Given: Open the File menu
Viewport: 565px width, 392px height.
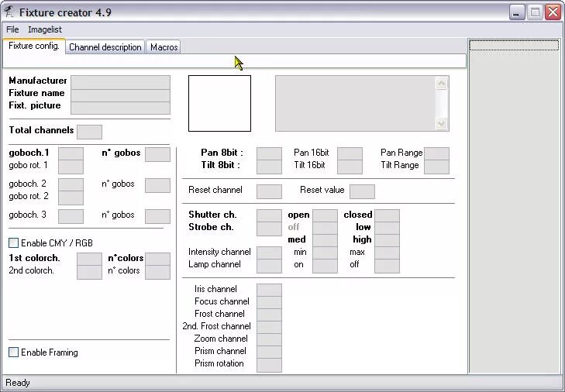Looking at the screenshot, I should (12, 29).
